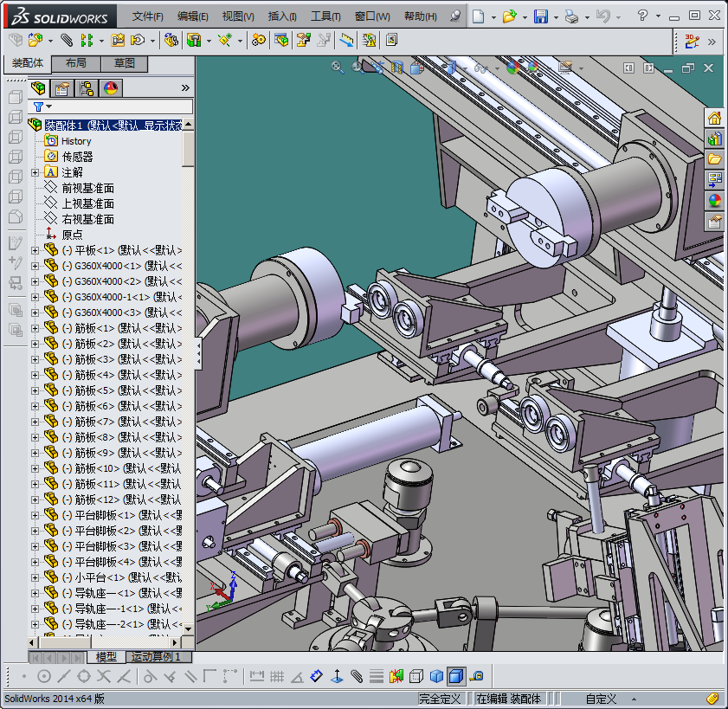
Task: Open the DisplayManager color sphere tab
Action: click(111, 87)
